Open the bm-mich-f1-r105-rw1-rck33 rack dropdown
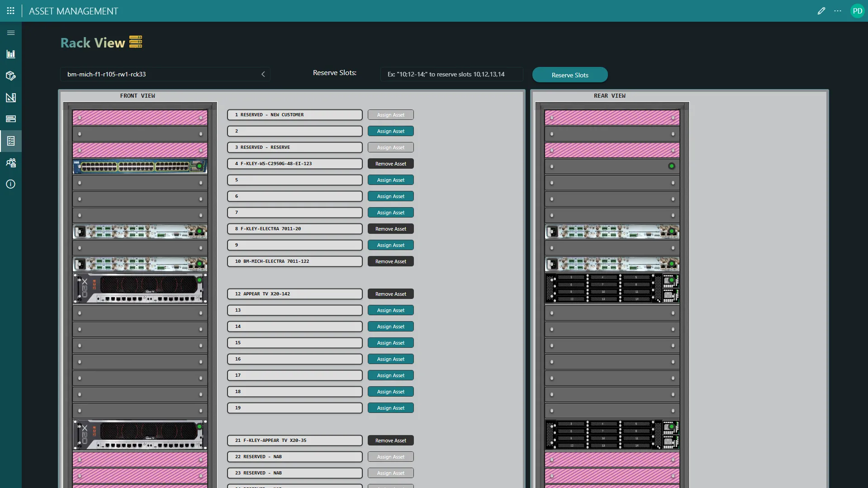 point(165,74)
